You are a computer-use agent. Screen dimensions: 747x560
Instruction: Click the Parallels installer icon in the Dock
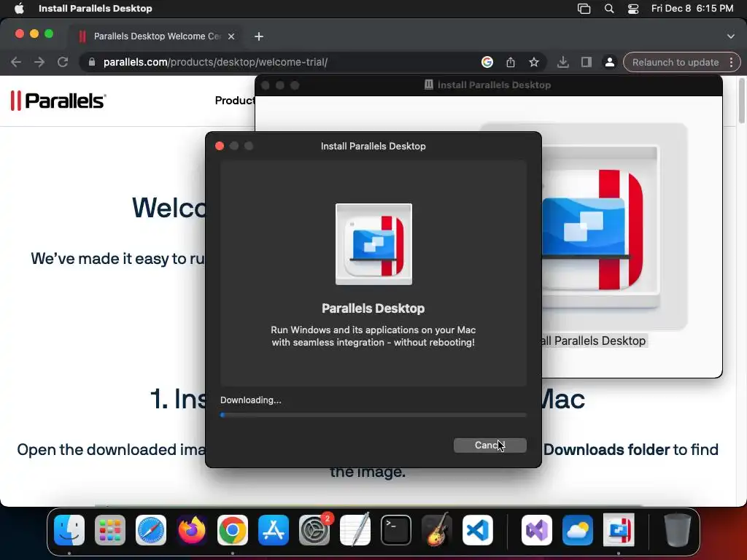619,530
